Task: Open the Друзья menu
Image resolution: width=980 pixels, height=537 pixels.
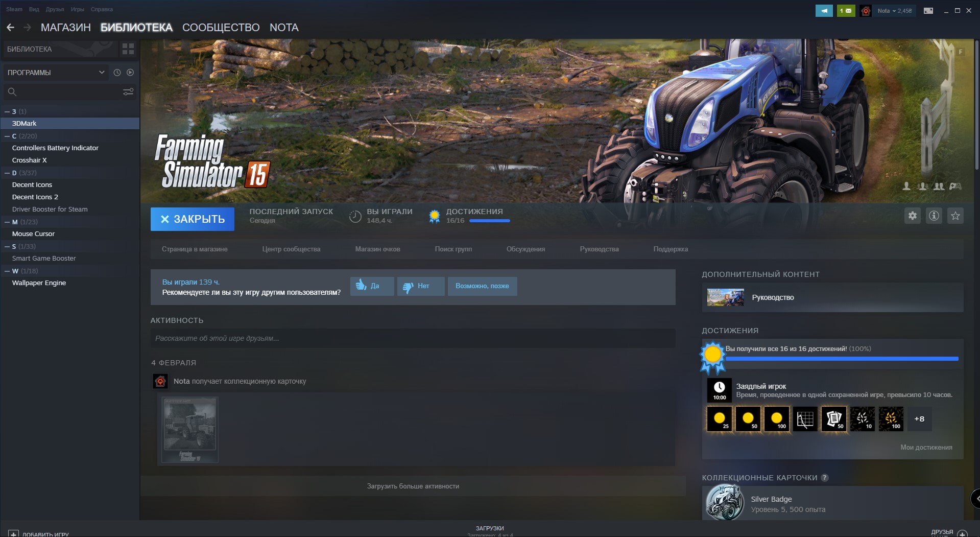Action: pyautogui.click(x=55, y=9)
